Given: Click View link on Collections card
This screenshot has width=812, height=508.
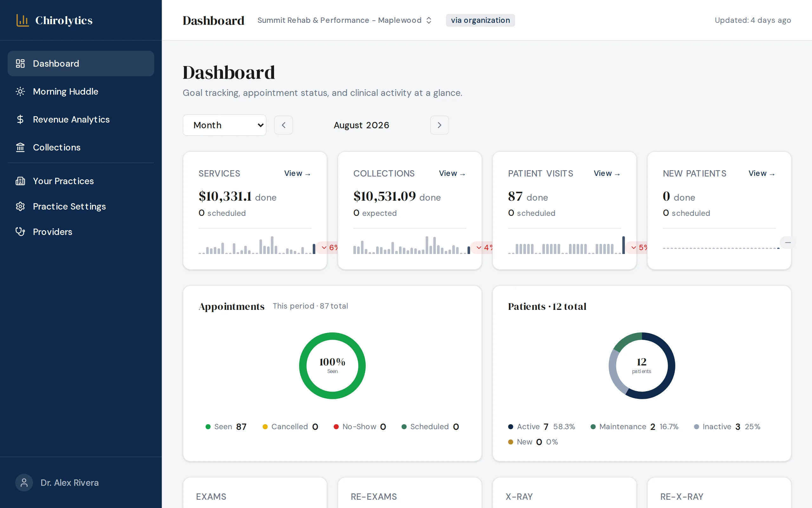Looking at the screenshot, I should pos(452,173).
